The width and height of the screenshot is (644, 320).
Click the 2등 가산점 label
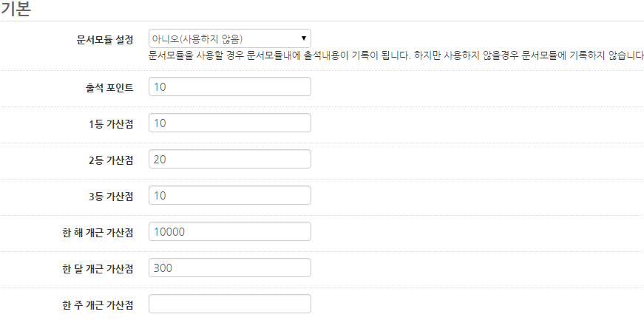[111, 160]
